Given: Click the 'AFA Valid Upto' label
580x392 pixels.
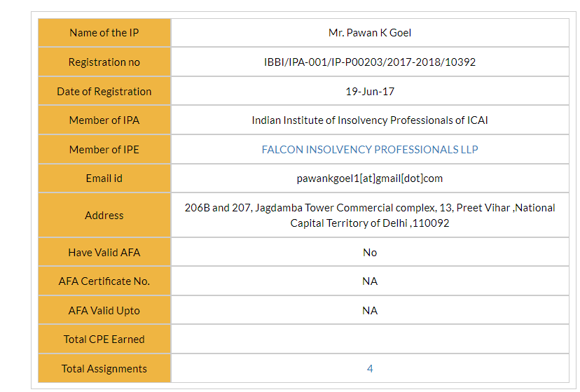Looking at the screenshot, I should tap(104, 310).
